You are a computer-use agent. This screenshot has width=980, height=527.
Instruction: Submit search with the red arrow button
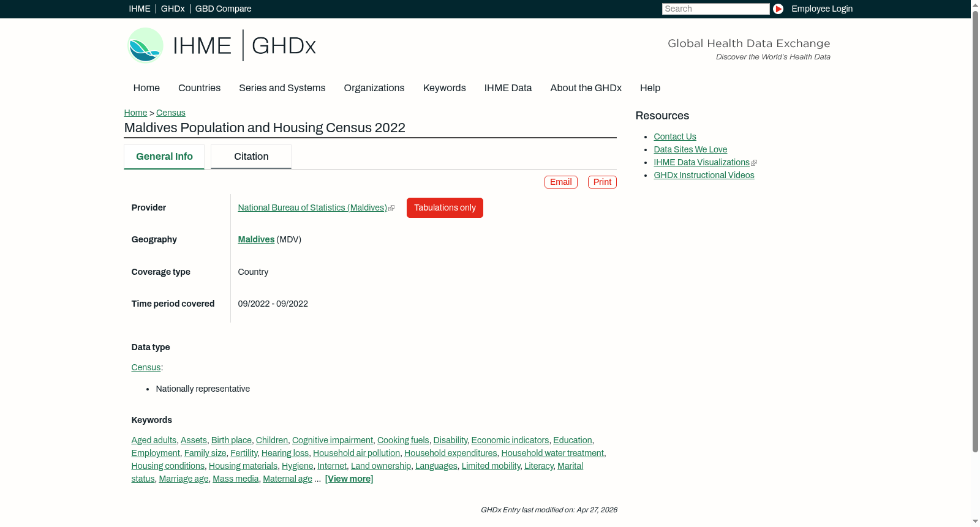pyautogui.click(x=778, y=9)
